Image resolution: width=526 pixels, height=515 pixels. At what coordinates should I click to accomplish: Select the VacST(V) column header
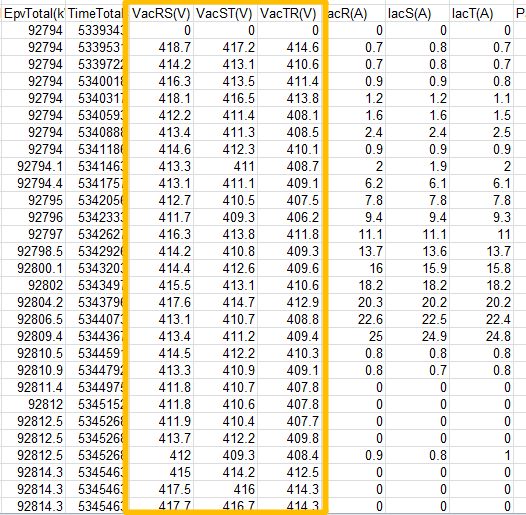pyautogui.click(x=225, y=13)
